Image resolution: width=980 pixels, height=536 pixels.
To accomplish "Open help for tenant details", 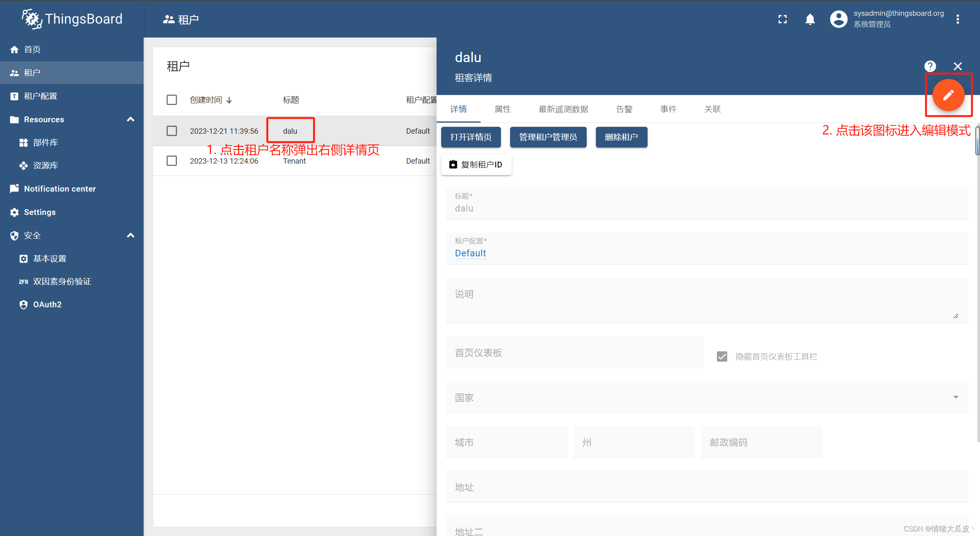I will (930, 66).
